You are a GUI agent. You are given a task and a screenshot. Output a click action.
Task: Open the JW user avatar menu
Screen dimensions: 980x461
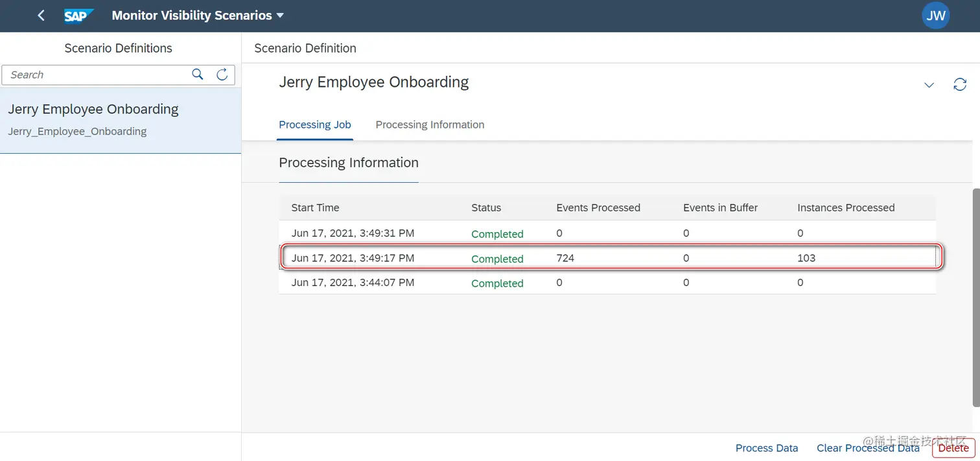(x=935, y=16)
